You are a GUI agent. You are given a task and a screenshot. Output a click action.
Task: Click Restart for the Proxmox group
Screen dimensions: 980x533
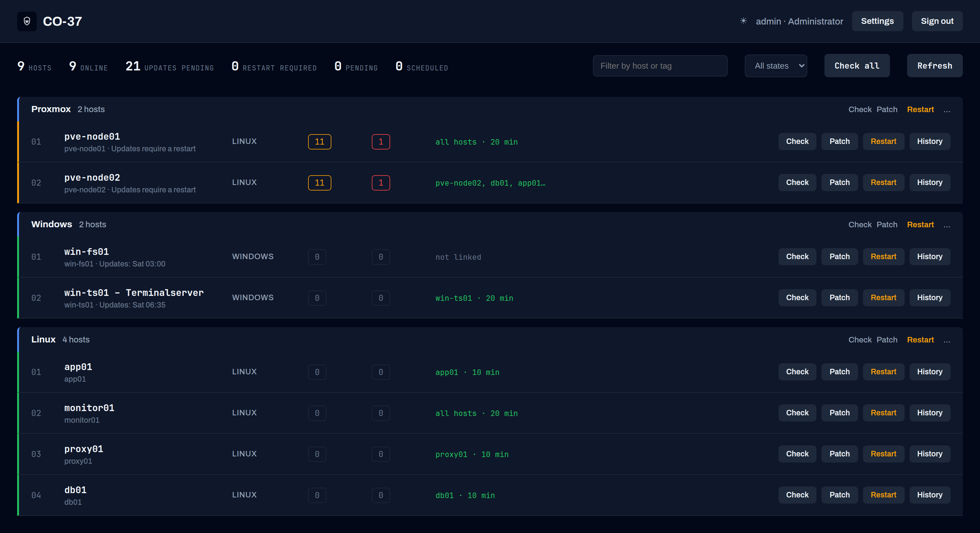coord(920,110)
